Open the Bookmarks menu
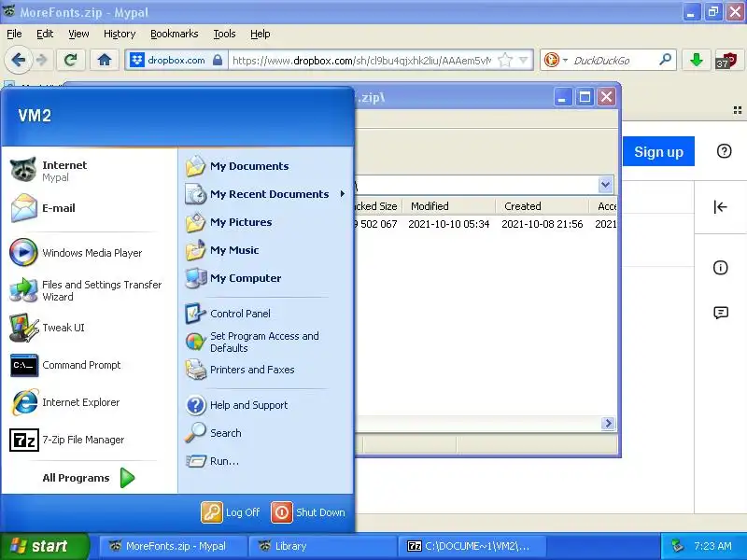 tap(175, 34)
